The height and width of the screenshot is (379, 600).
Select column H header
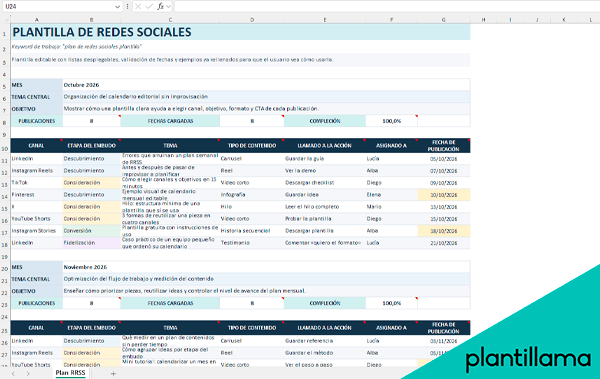click(x=483, y=20)
